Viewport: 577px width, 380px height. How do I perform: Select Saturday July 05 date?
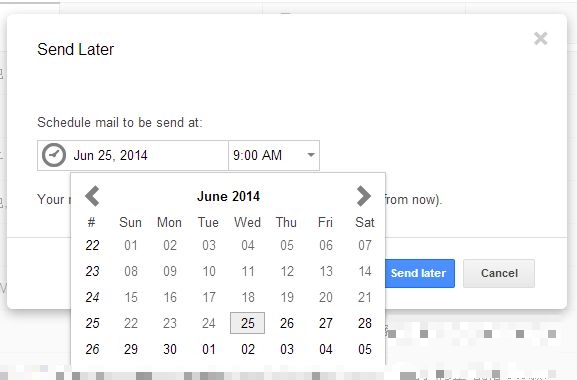click(365, 349)
